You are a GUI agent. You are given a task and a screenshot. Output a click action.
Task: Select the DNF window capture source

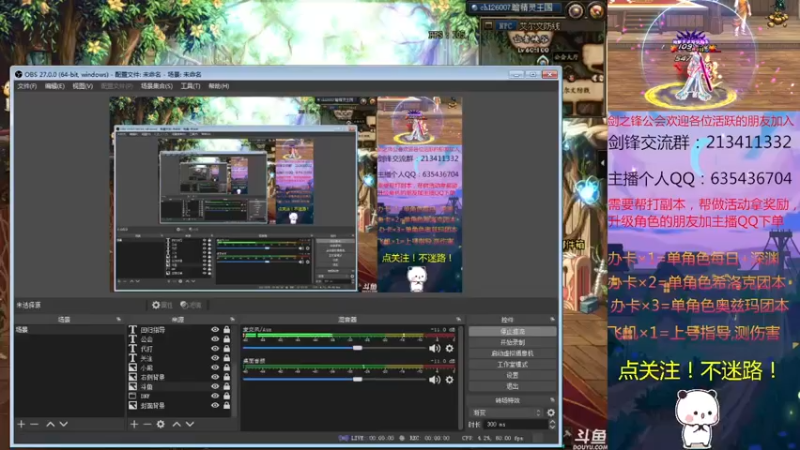click(145, 396)
